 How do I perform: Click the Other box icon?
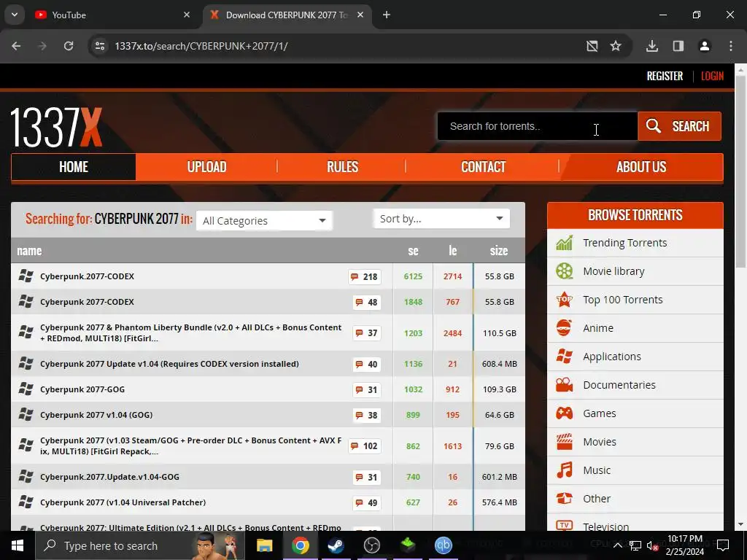pos(565,499)
